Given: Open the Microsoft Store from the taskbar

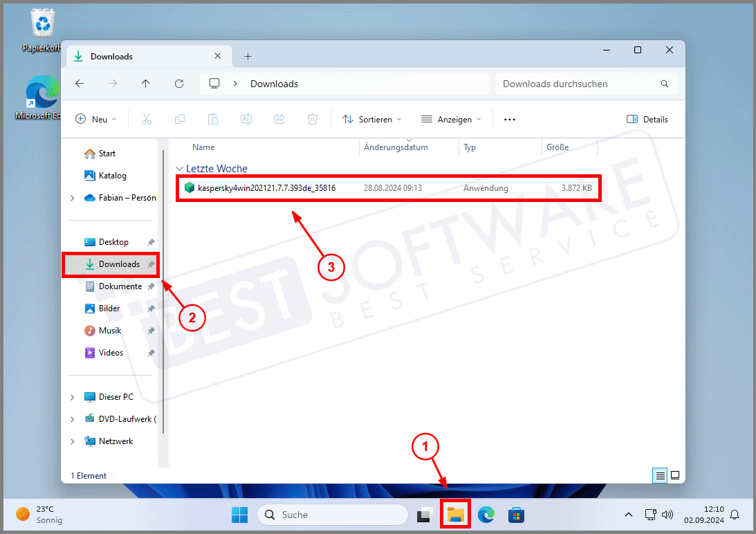Looking at the screenshot, I should click(x=516, y=515).
